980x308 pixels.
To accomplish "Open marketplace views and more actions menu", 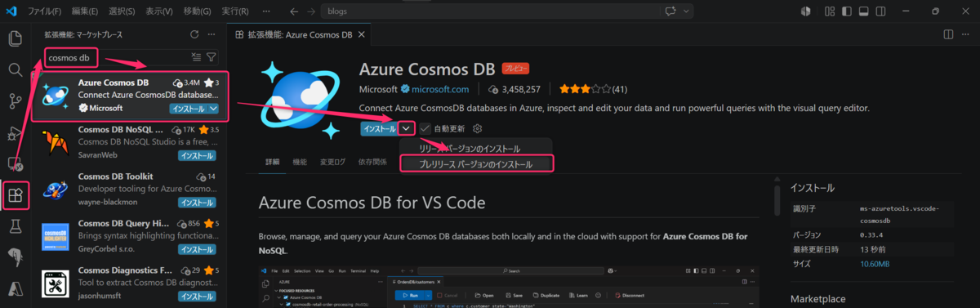I will point(212,34).
